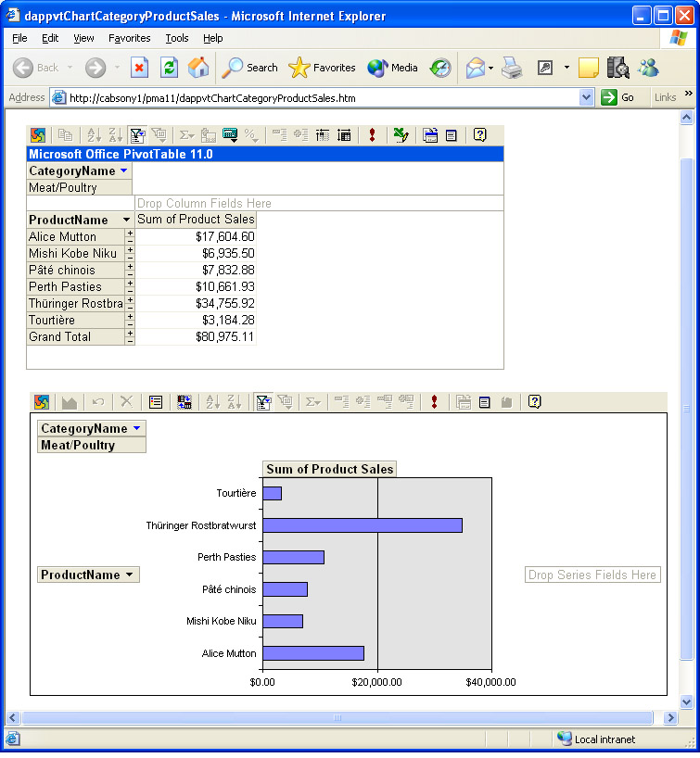Click the IE Home button
The height and width of the screenshot is (758, 700).
(198, 68)
